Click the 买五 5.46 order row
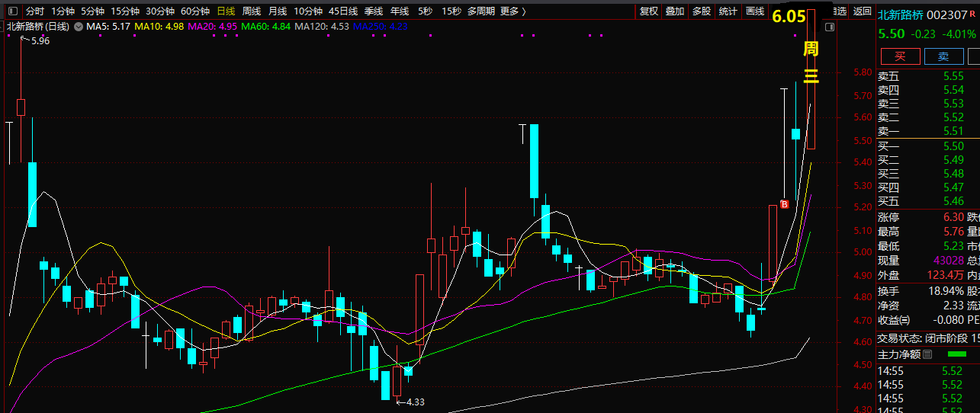Screen dimensions: 980x413 (928, 201)
